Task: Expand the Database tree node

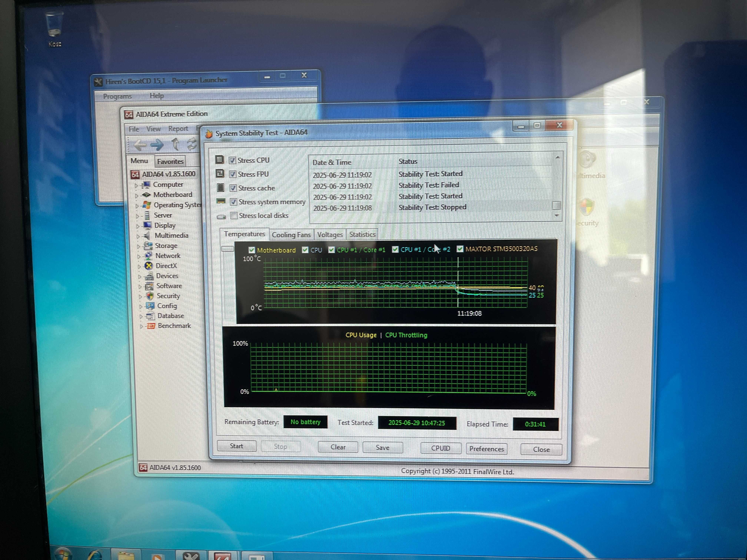Action: [141, 317]
